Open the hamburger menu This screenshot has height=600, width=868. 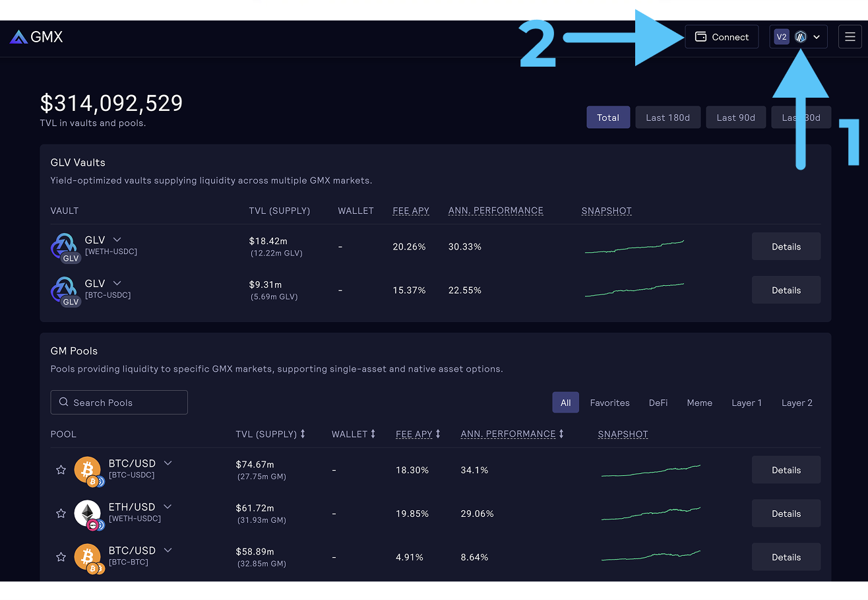(850, 37)
